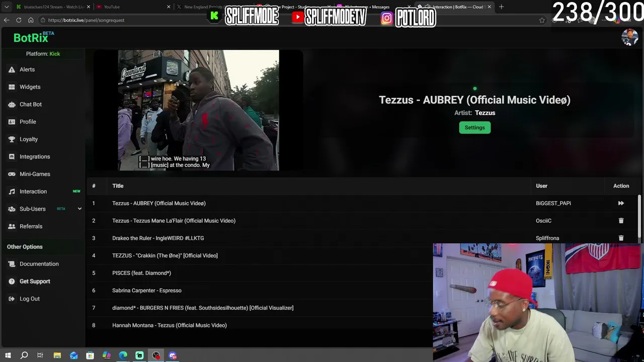Click the AUBREY music video player
The image size is (644, 362).
pyautogui.click(x=198, y=110)
